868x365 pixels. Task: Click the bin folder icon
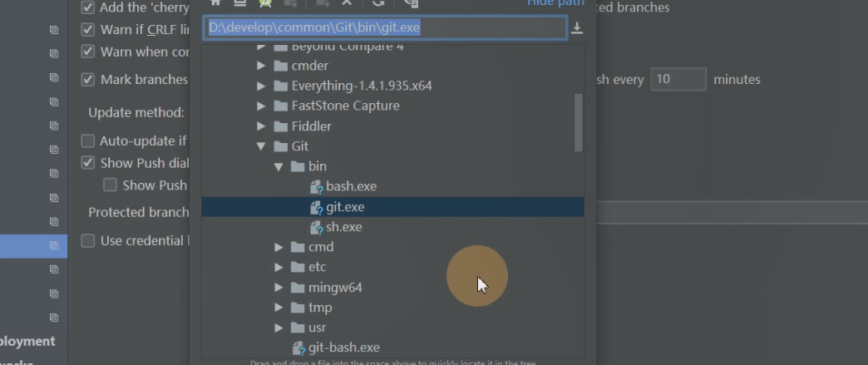(x=298, y=166)
